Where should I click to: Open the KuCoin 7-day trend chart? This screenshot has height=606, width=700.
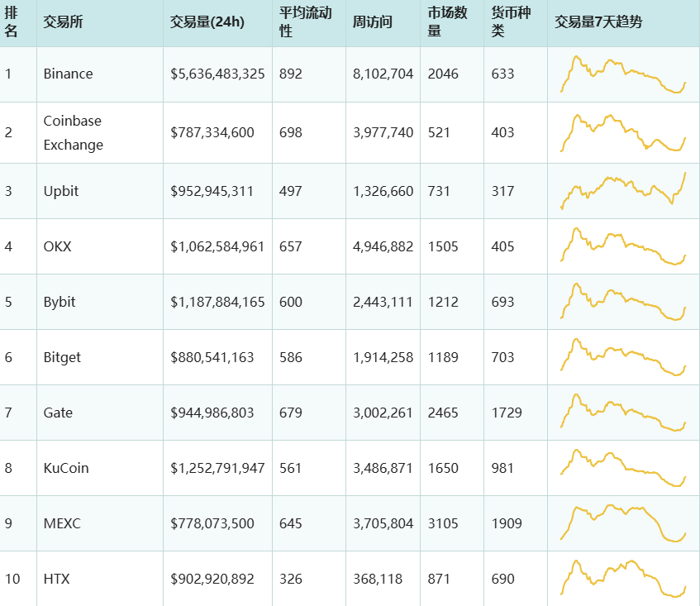[x=623, y=468]
